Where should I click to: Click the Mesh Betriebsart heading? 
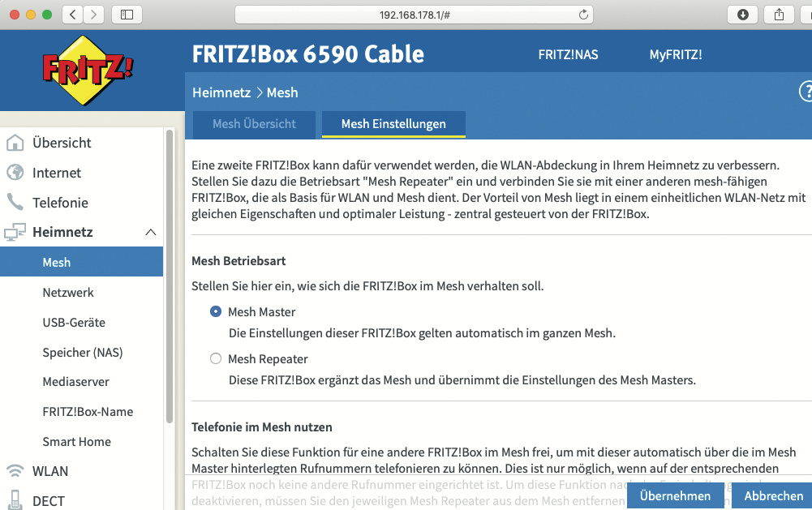coord(238,261)
